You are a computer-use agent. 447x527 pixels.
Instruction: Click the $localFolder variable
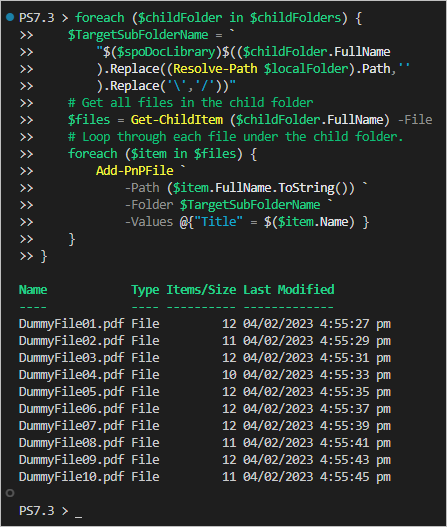[x=306, y=69]
